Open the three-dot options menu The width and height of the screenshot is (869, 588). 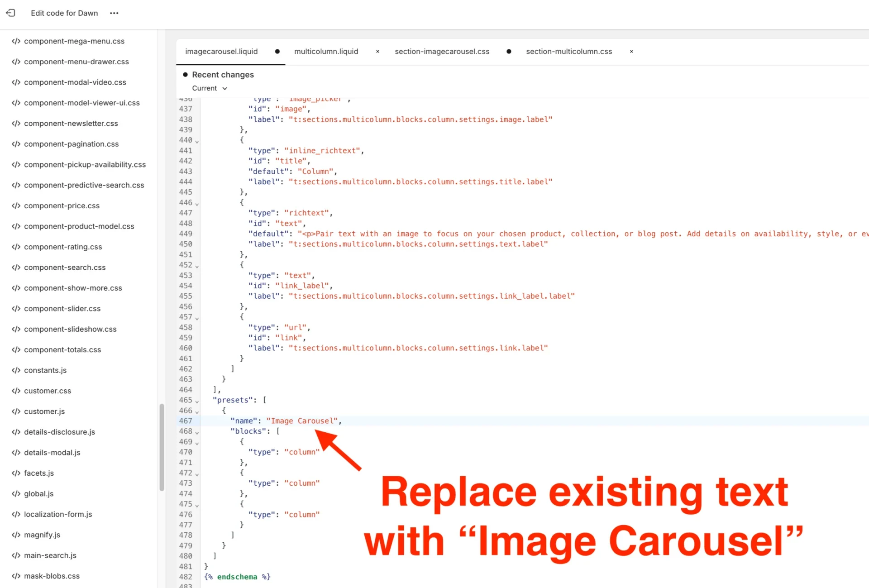tap(114, 13)
